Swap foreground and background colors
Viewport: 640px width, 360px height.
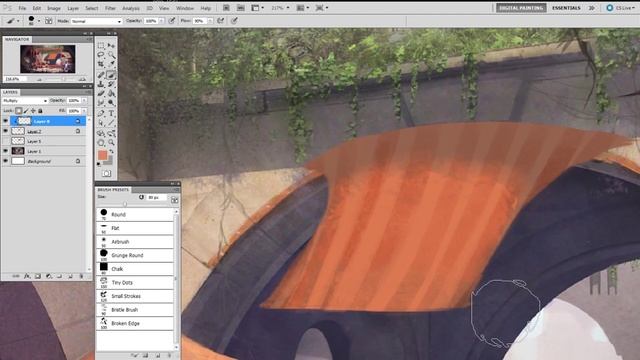[x=111, y=151]
